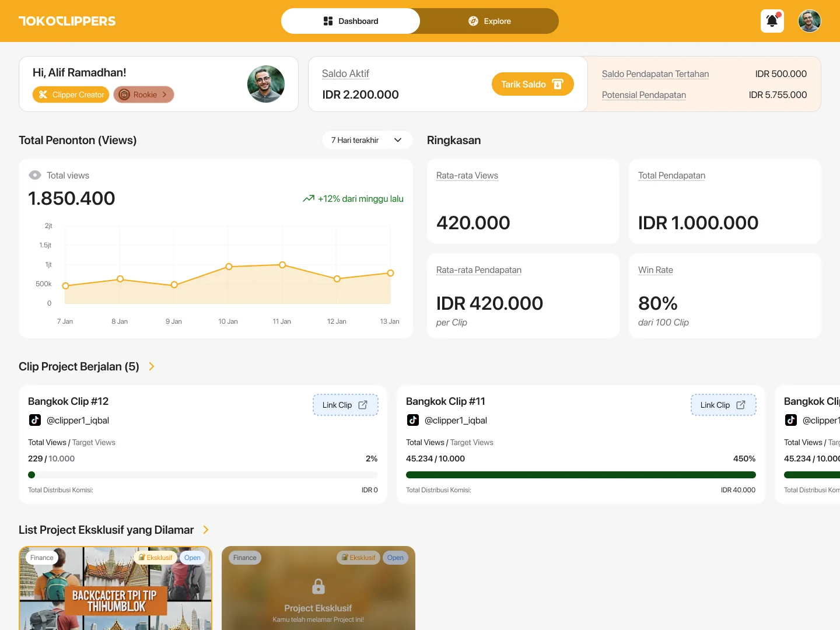Click the Total Pendapatan label
The height and width of the screenshot is (630, 840).
coord(671,176)
